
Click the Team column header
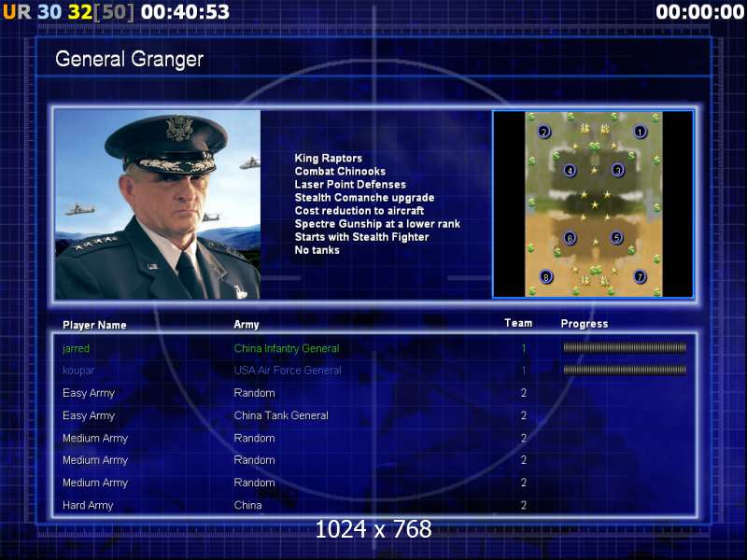coord(518,323)
